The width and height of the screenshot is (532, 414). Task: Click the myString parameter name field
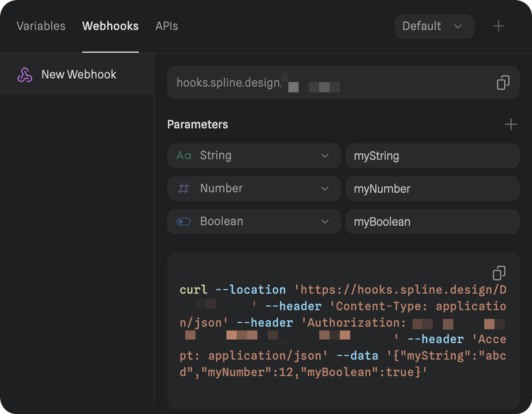pyautogui.click(x=432, y=156)
